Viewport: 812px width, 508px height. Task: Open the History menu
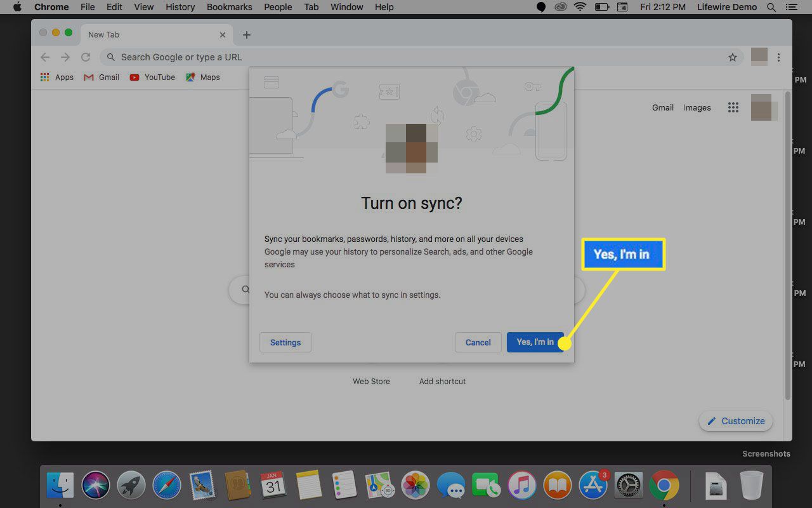(x=180, y=7)
